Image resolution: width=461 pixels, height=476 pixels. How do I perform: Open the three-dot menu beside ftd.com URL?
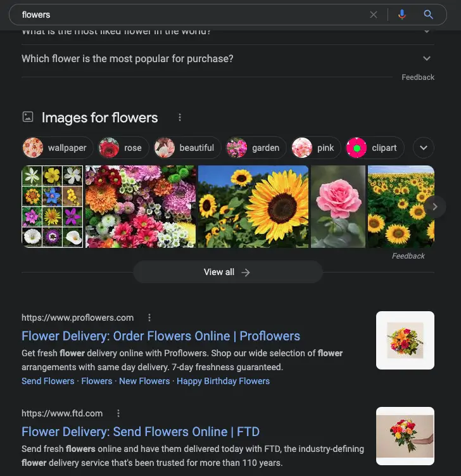[x=118, y=413]
